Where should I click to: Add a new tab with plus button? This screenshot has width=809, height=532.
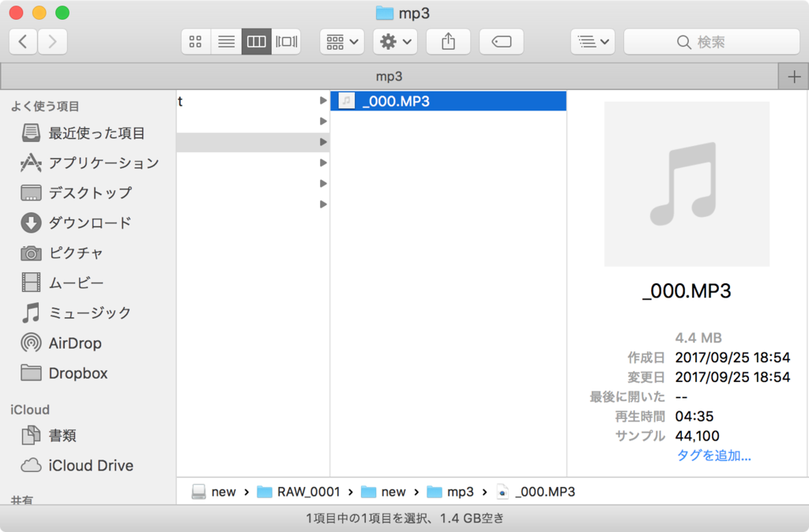[x=793, y=77]
